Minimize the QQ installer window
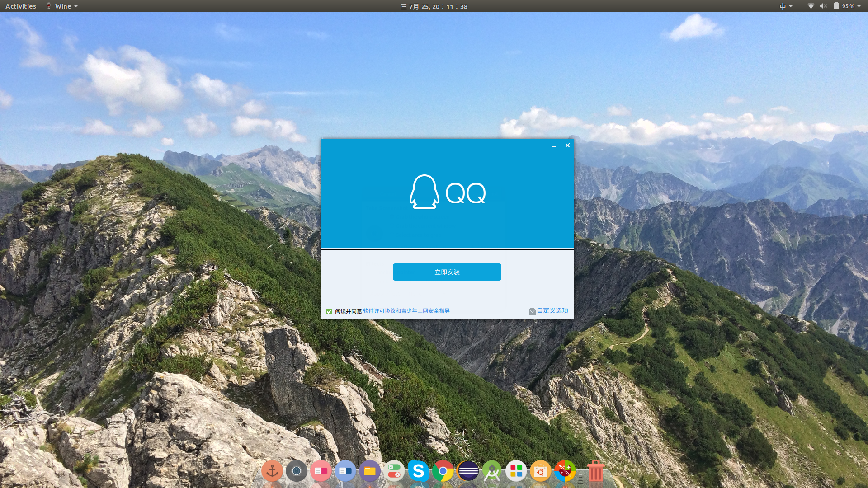868x488 pixels. coord(553,145)
